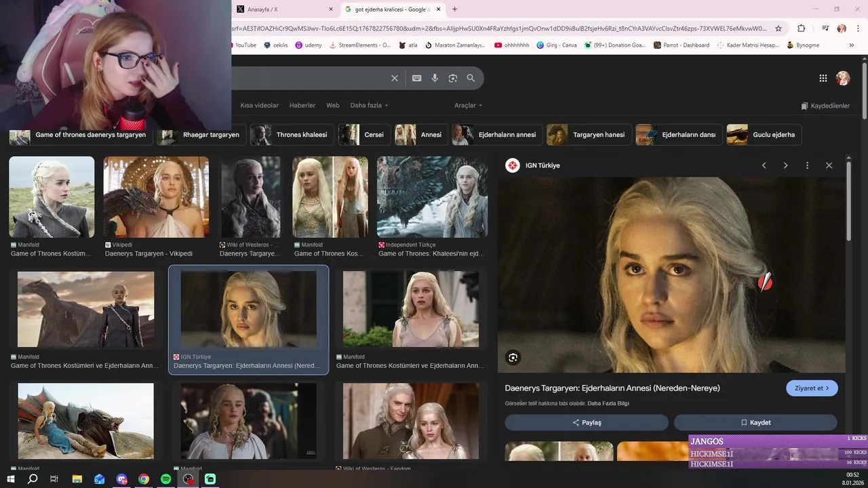Open the Haberler results tab

302,105
